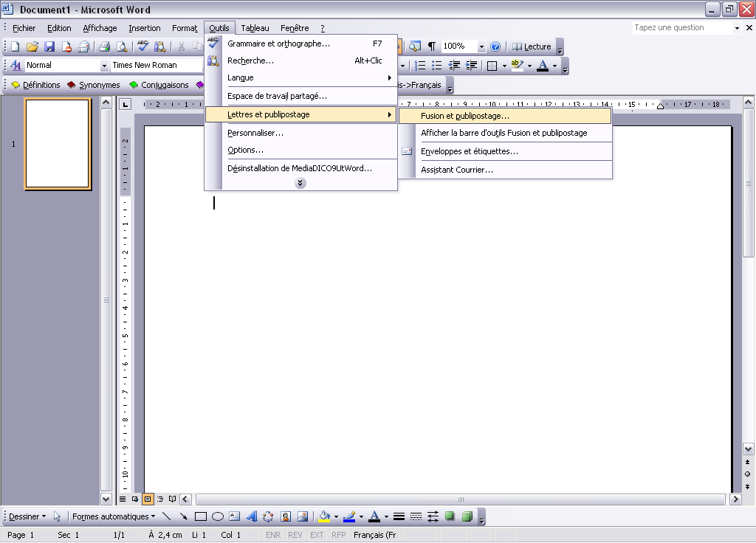Toggle REV track changes in status bar
Viewport: 756px width, 543px height.
click(295, 535)
